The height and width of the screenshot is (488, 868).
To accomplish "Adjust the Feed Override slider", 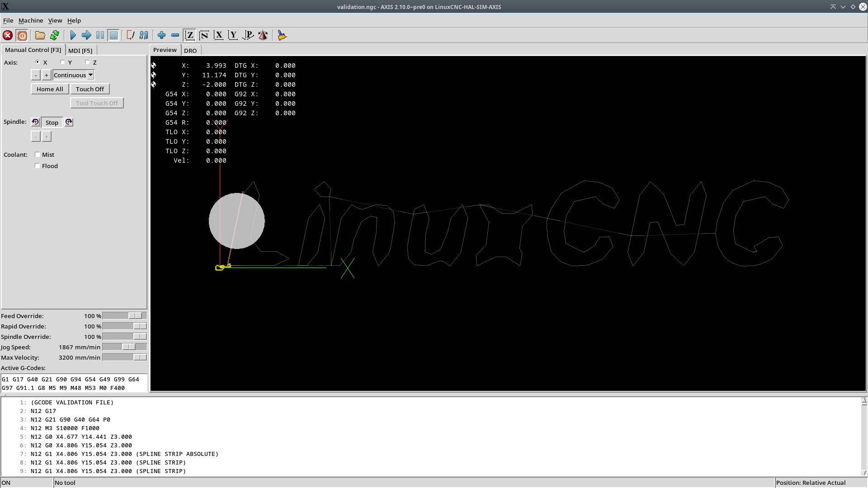I will 125,316.
